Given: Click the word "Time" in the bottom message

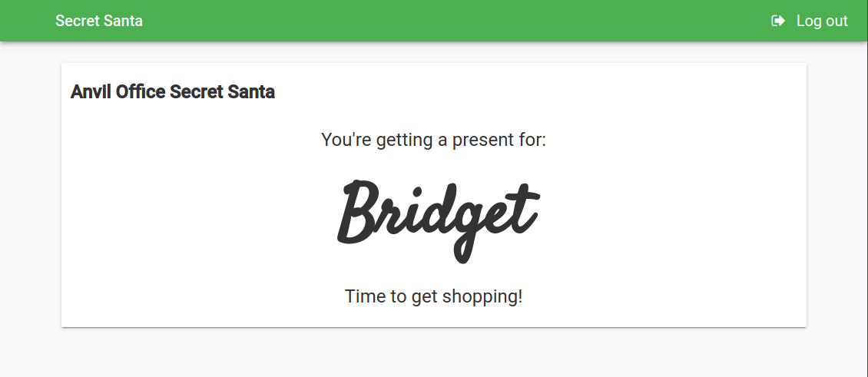Looking at the screenshot, I should pos(361,296).
